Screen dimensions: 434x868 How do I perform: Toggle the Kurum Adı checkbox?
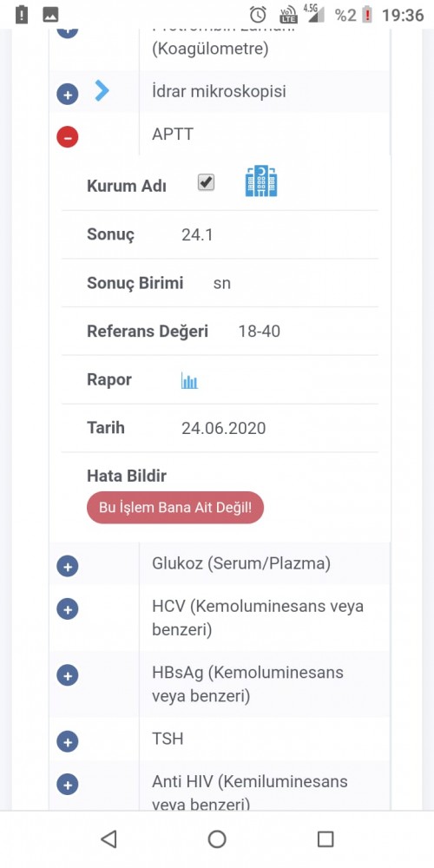pos(207,182)
